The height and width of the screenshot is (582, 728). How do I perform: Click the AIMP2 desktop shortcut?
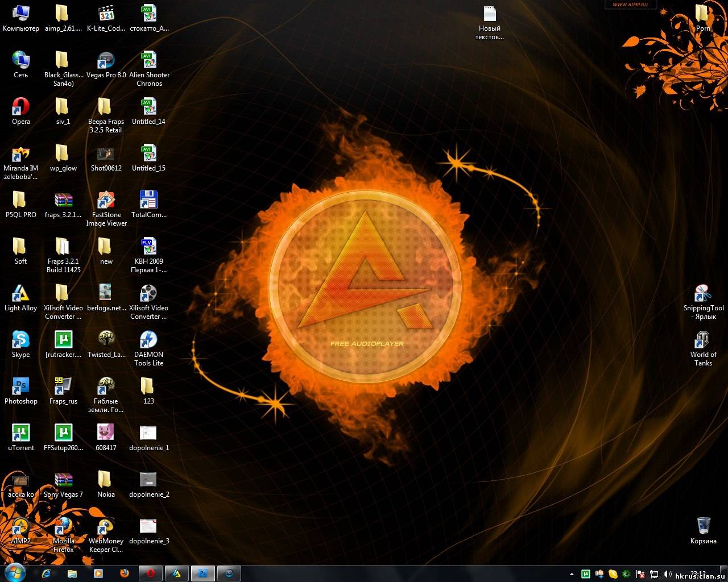tap(21, 527)
